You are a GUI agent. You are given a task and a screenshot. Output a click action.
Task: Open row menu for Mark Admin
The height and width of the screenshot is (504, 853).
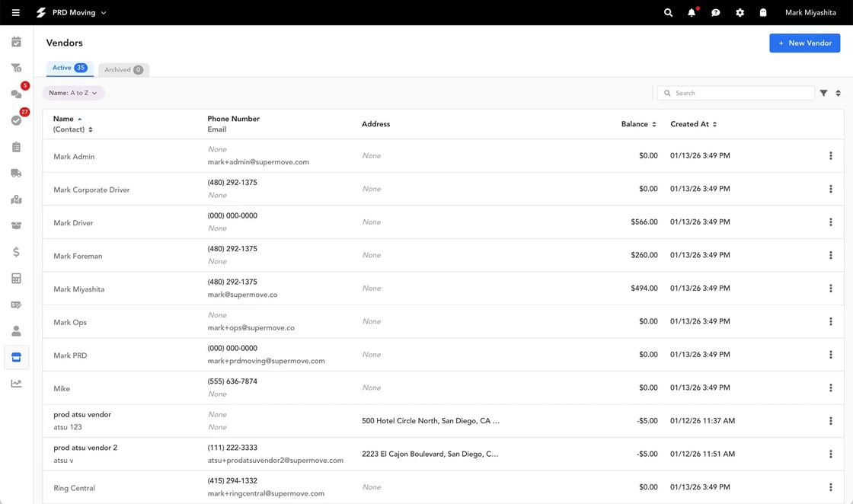831,155
